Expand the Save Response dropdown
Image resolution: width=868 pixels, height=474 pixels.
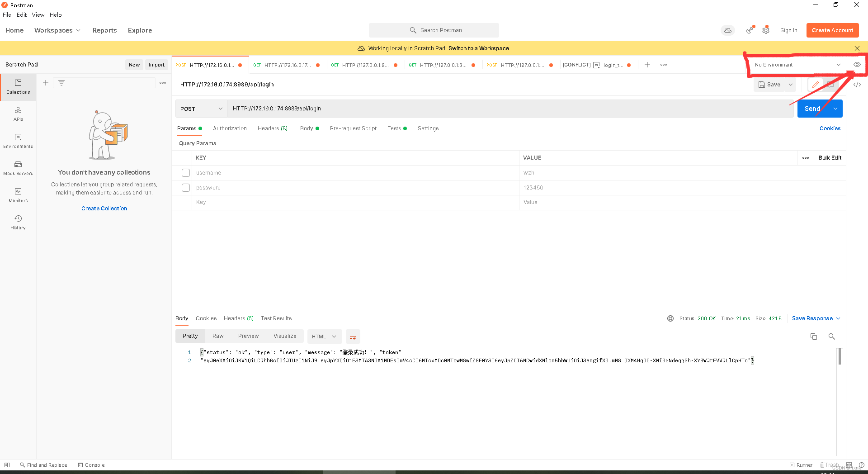point(816,318)
